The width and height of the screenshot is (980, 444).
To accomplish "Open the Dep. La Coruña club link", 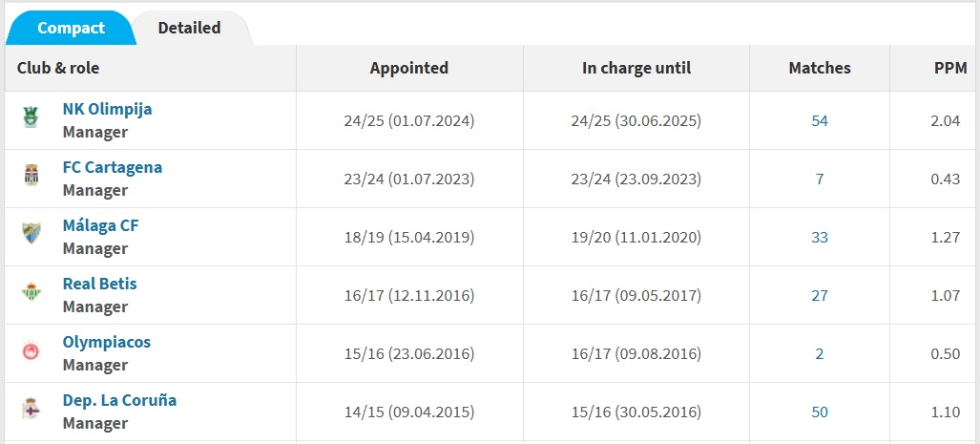I will click(119, 400).
